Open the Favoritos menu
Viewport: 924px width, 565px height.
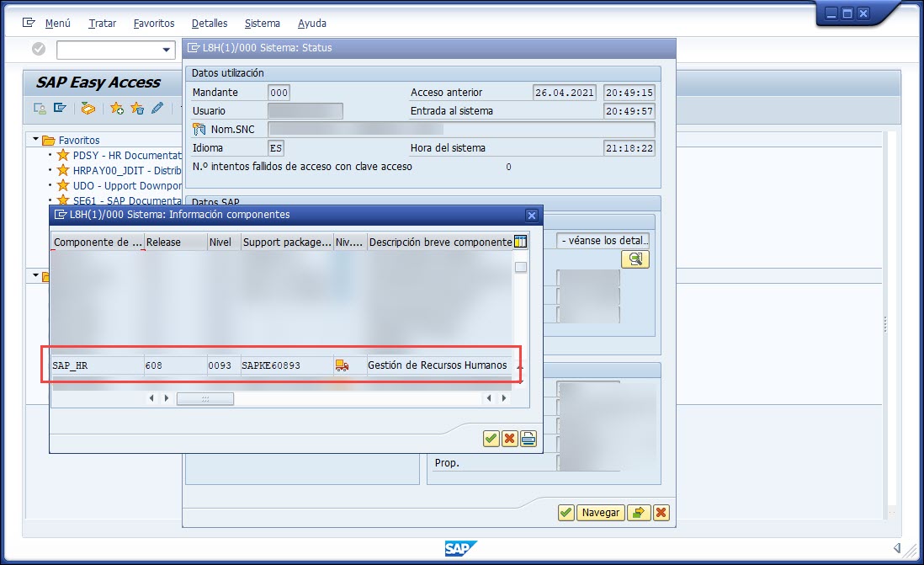click(154, 24)
